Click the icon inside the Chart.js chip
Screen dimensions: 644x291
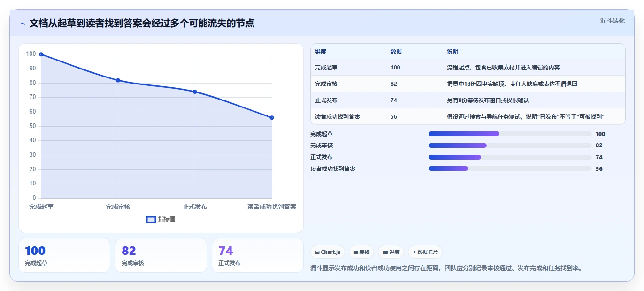317,253
